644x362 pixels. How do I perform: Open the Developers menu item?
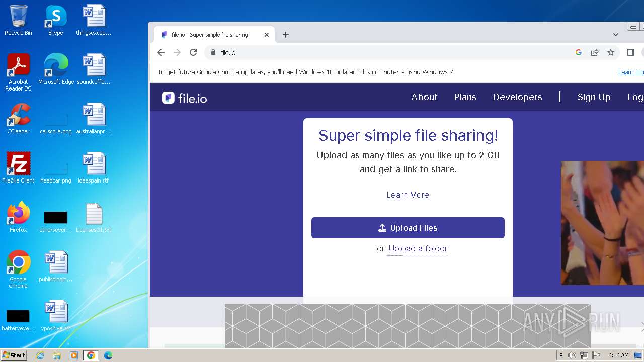click(x=517, y=97)
